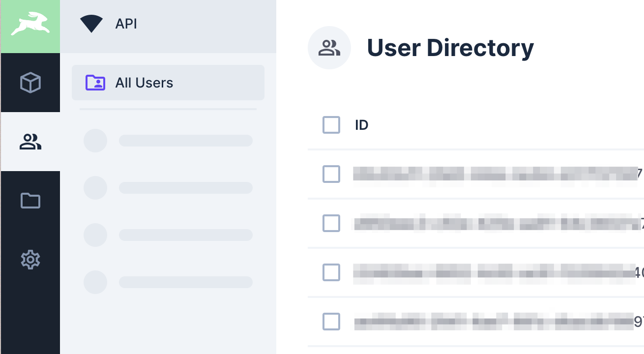Click the ID column header
Viewport: 644px width, 354px height.
pos(361,125)
